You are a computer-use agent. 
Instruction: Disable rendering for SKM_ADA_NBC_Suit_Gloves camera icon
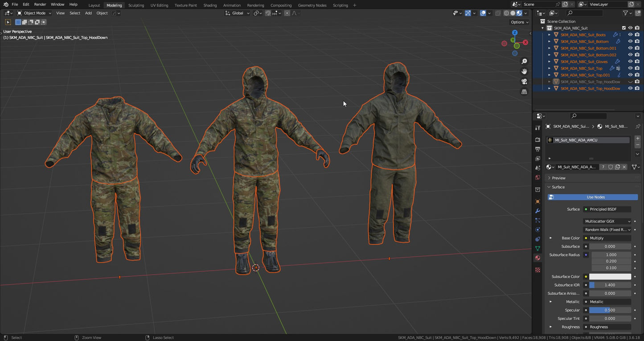[637, 62]
